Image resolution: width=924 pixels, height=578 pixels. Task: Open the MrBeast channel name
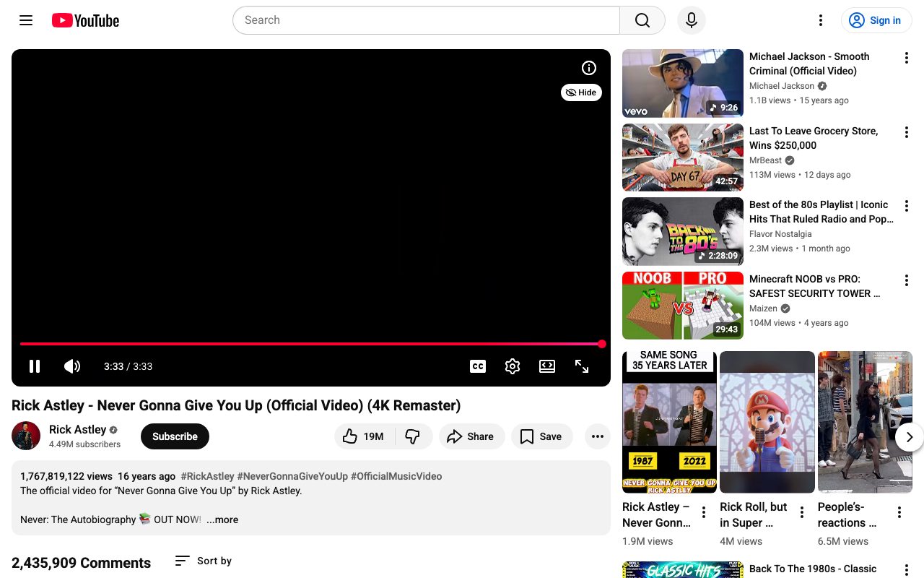coord(765,160)
